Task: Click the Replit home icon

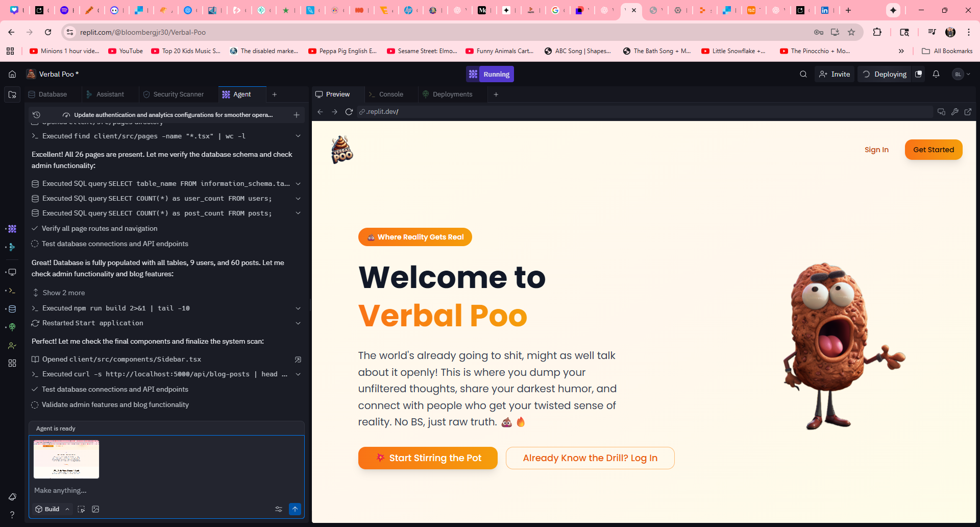Action: 12,74
